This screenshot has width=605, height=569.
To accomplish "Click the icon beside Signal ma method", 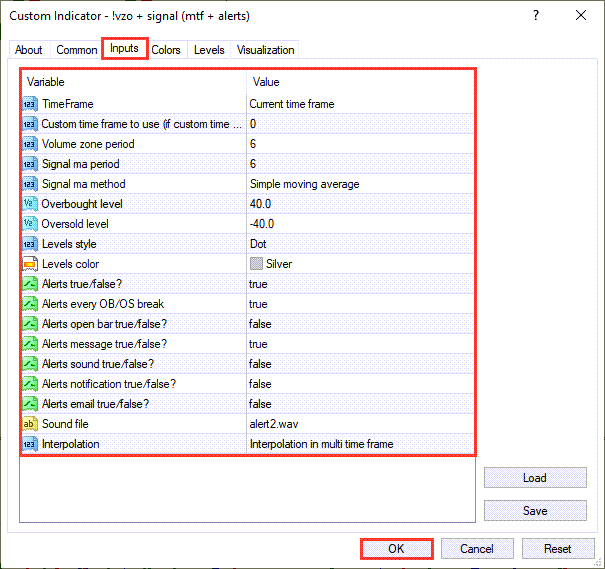I will pos(30,184).
